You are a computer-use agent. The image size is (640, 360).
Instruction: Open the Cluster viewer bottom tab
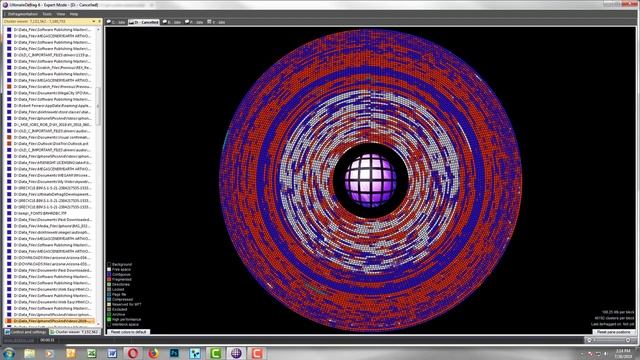[x=74, y=332]
